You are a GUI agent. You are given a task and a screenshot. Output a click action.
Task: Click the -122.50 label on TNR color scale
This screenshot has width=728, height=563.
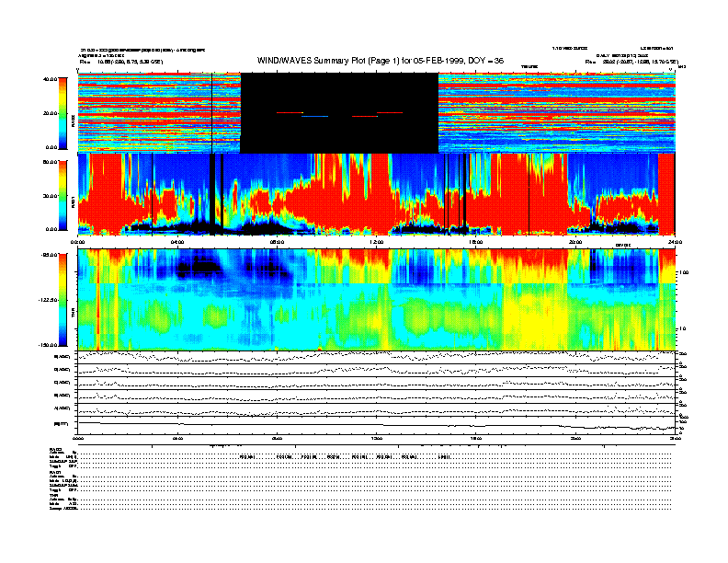[x=48, y=300]
